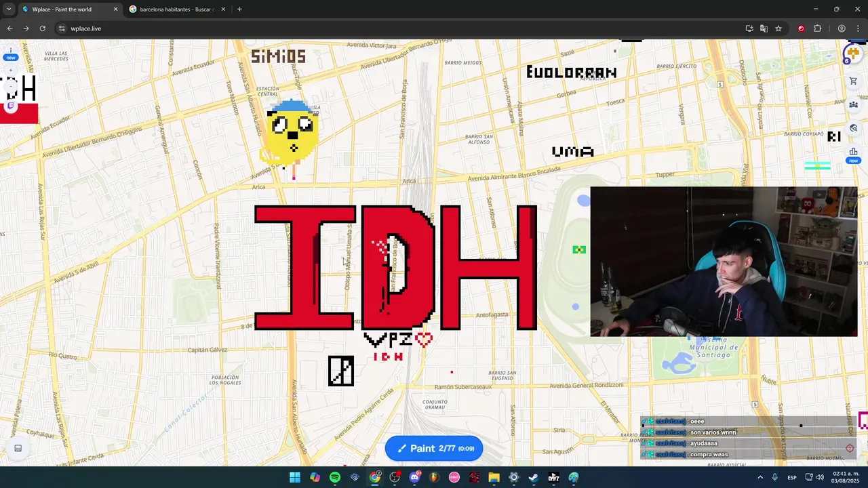Reload the wplace.live page
Screen dimensions: 868x488
pos(42,28)
